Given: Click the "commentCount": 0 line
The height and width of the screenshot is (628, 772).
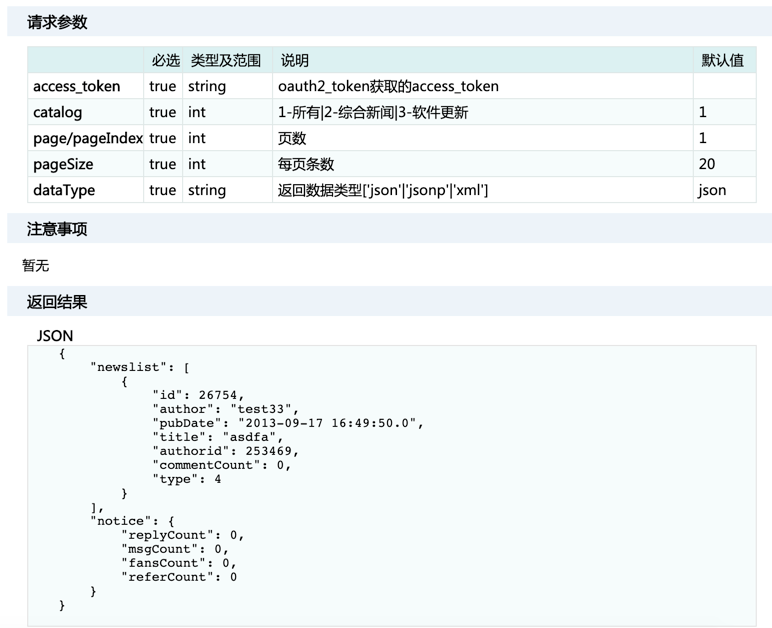Looking at the screenshot, I should point(222,465).
